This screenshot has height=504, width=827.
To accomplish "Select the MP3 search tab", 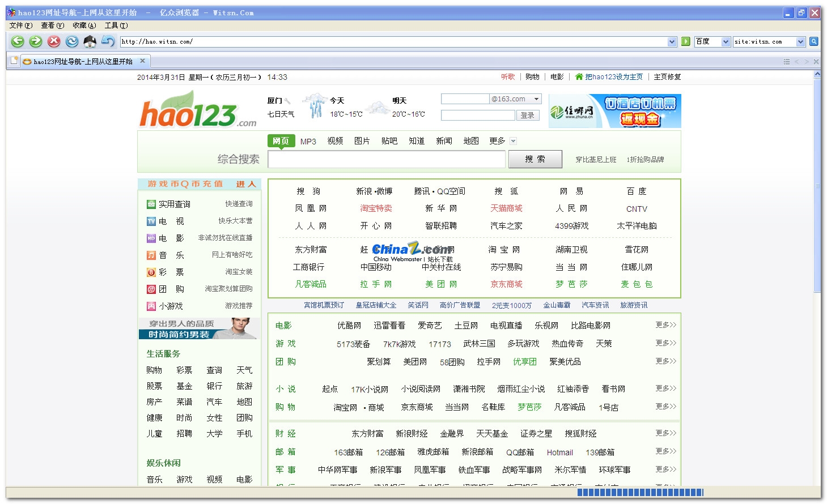I will 308,142.
